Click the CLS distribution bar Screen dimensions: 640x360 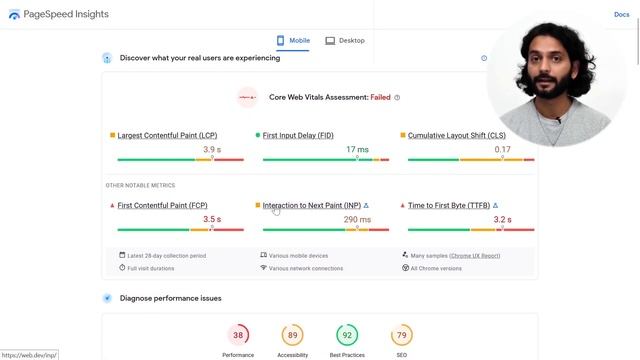pyautogui.click(x=471, y=160)
